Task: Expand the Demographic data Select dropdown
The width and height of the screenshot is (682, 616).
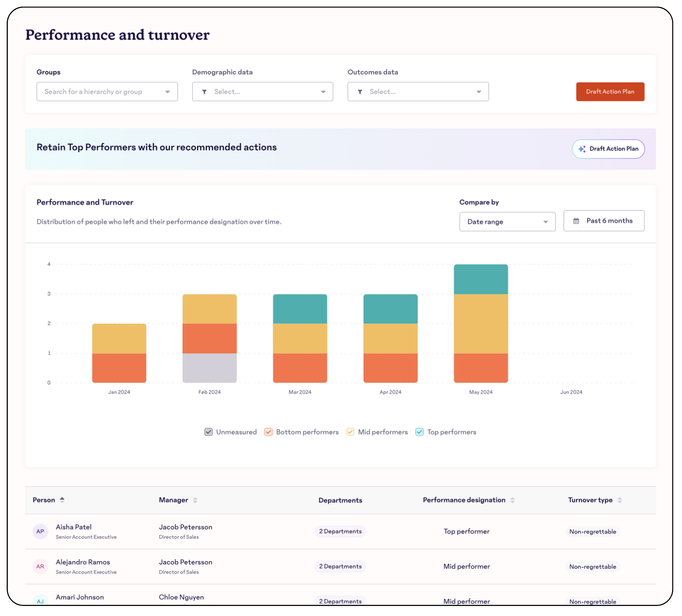Action: (x=262, y=92)
